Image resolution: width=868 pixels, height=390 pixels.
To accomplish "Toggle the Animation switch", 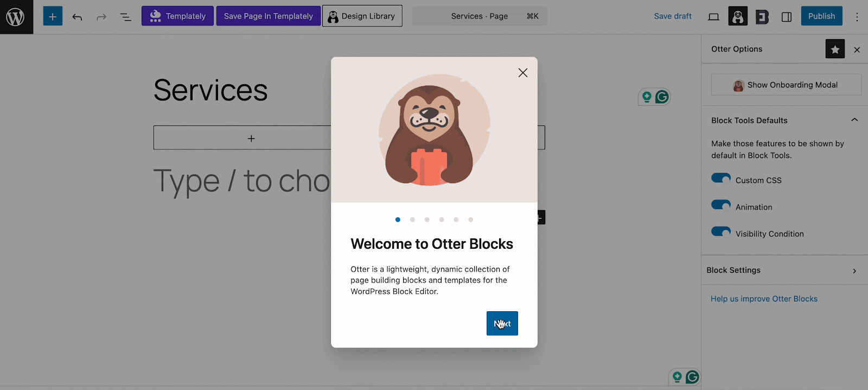I will point(721,205).
